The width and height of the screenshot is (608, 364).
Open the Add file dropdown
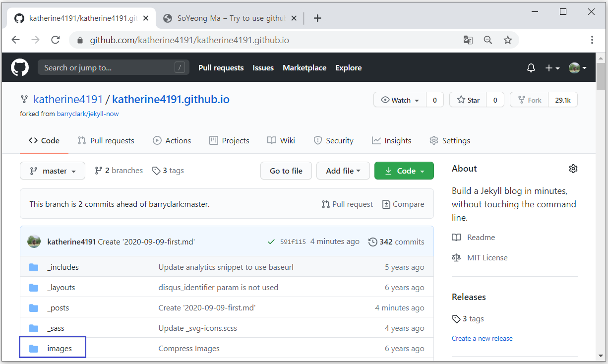343,171
